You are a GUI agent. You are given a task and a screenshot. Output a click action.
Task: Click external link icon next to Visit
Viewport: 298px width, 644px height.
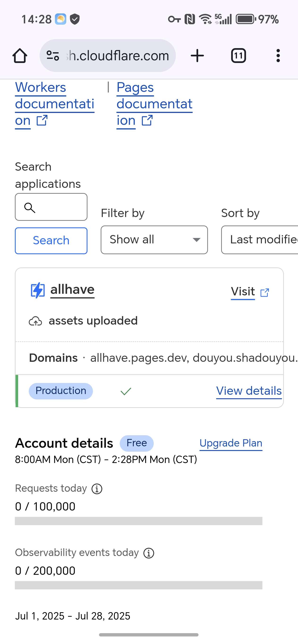coord(265,292)
